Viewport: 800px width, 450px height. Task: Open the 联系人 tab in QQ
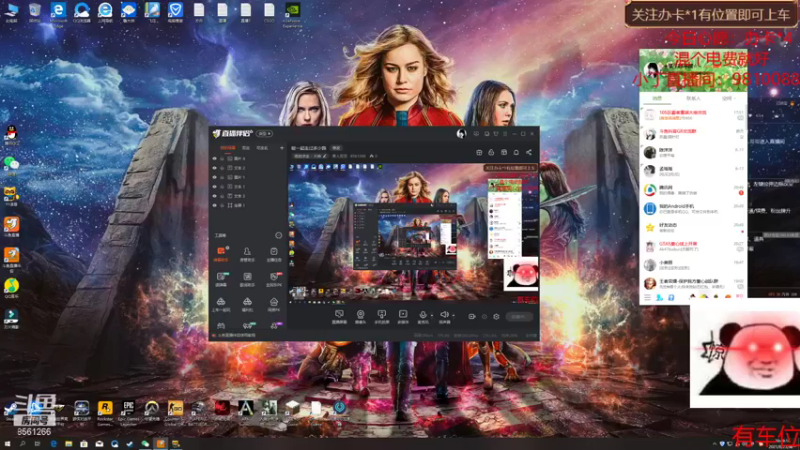pos(693,98)
